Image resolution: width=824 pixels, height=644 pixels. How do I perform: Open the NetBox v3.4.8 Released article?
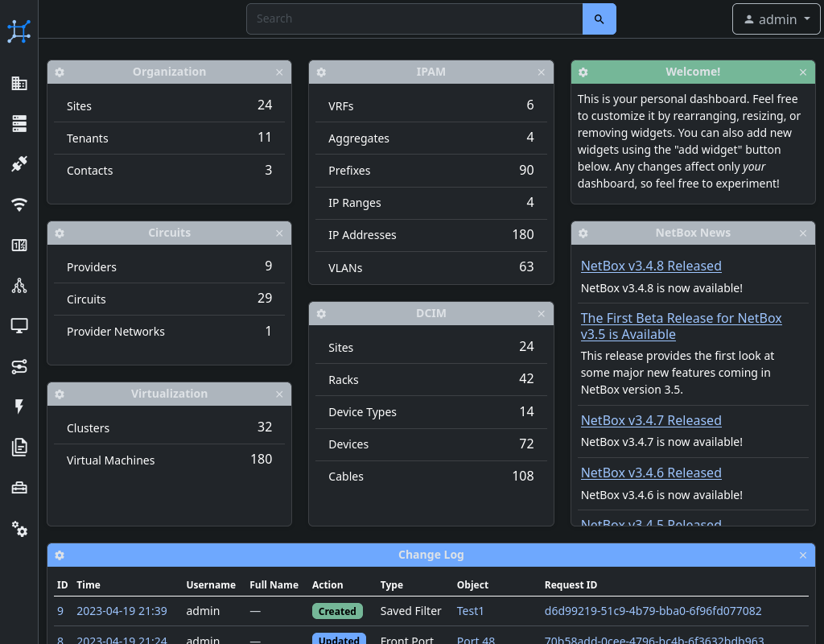[x=651, y=266]
